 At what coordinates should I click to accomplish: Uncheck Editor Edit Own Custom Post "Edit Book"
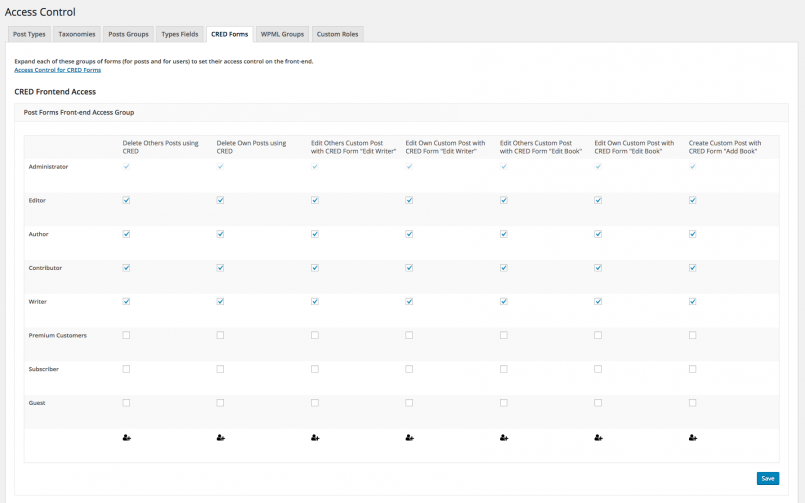[598, 200]
